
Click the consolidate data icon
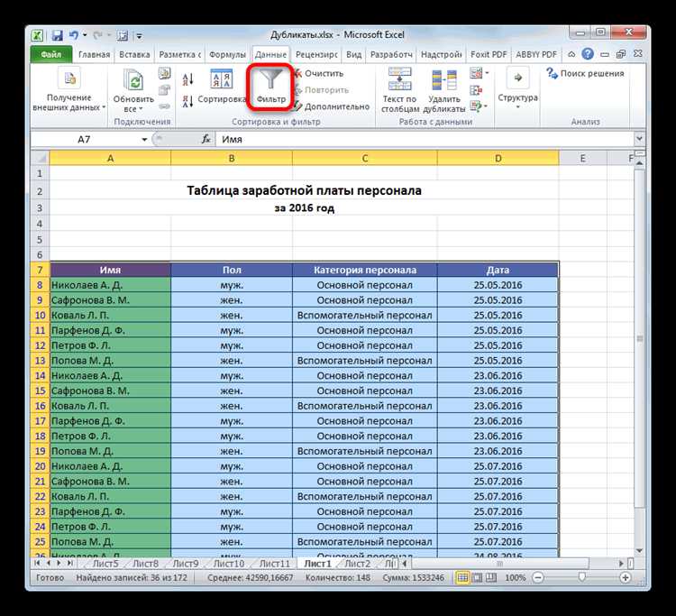pyautogui.click(x=476, y=89)
